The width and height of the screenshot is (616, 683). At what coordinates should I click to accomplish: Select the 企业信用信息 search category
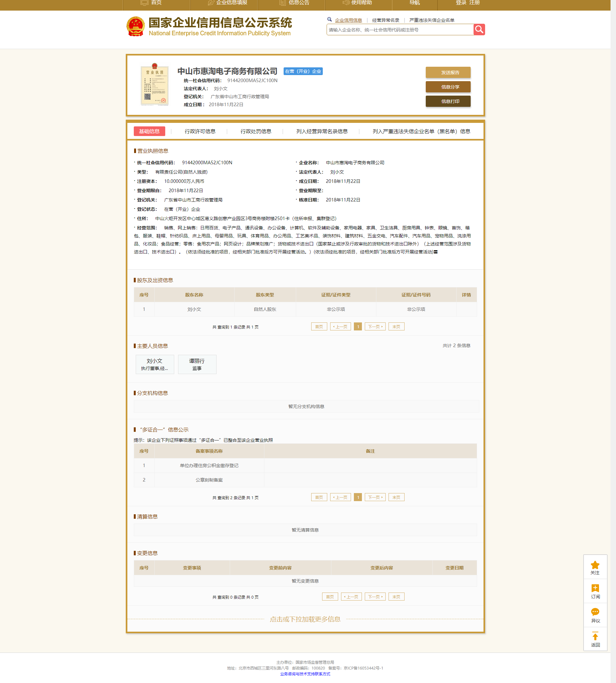pyautogui.click(x=348, y=20)
